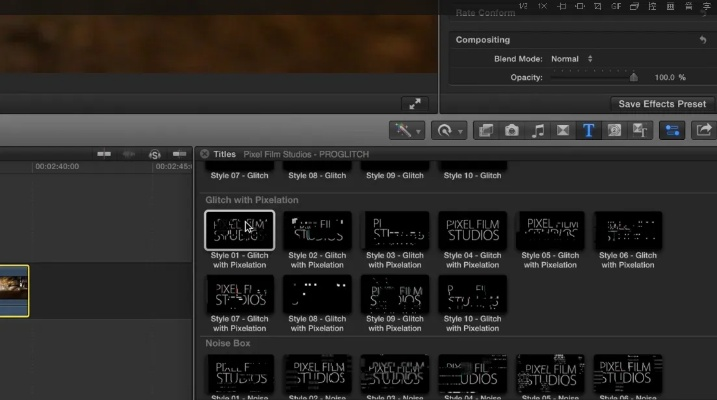Select the timeline clip with yellow border
The width and height of the screenshot is (717, 400).
(x=14, y=291)
